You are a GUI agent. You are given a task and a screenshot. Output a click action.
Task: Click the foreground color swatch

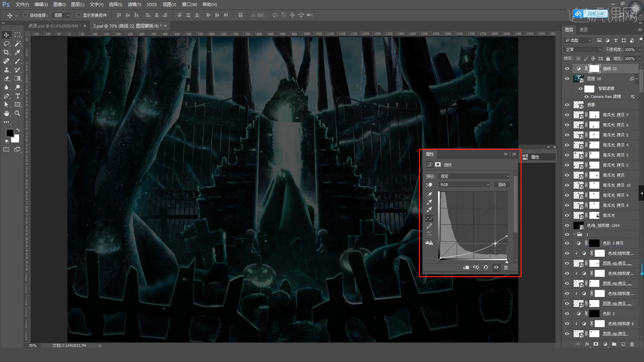[10, 133]
